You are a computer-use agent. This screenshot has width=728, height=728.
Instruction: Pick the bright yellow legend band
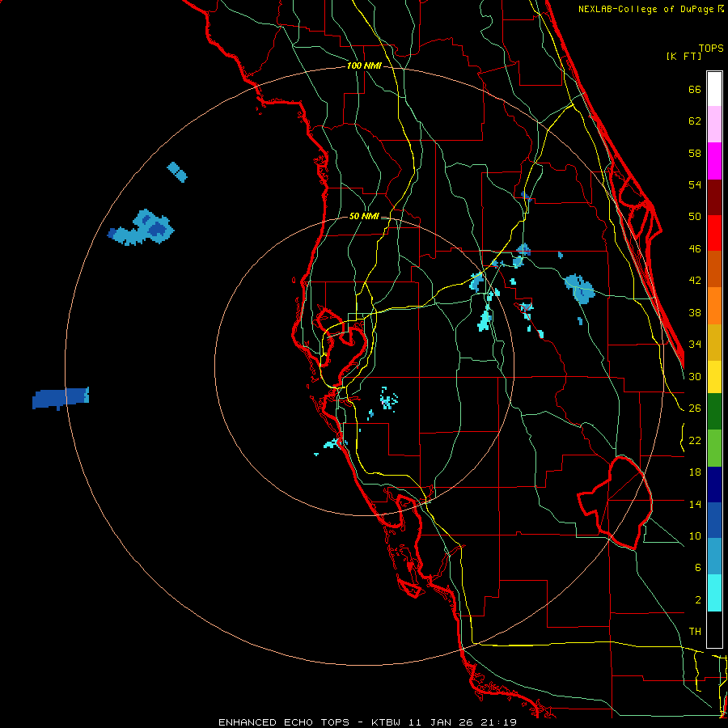(x=714, y=377)
